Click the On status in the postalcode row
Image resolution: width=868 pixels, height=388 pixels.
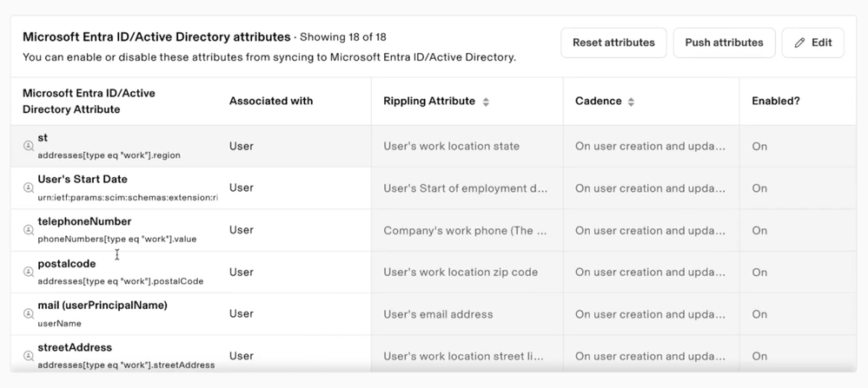coord(759,273)
